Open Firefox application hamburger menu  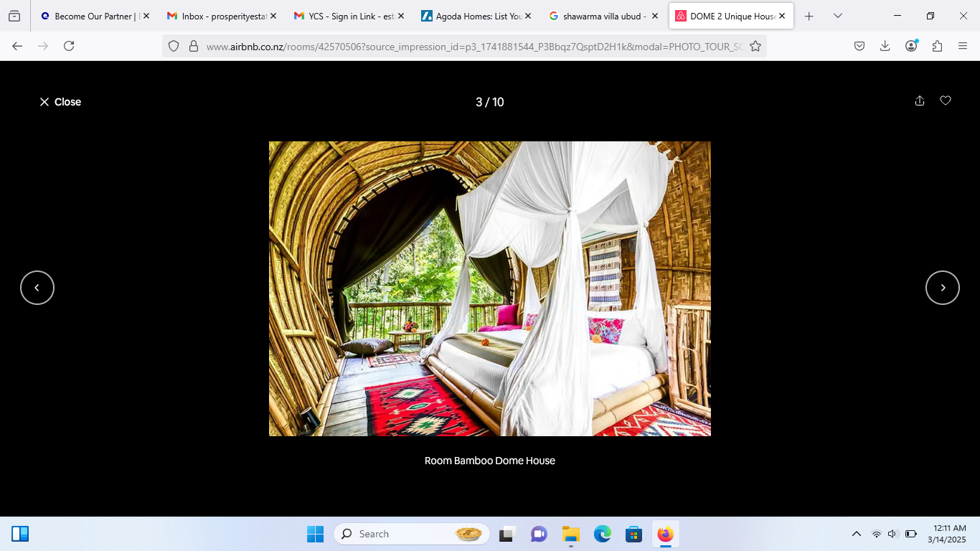963,46
